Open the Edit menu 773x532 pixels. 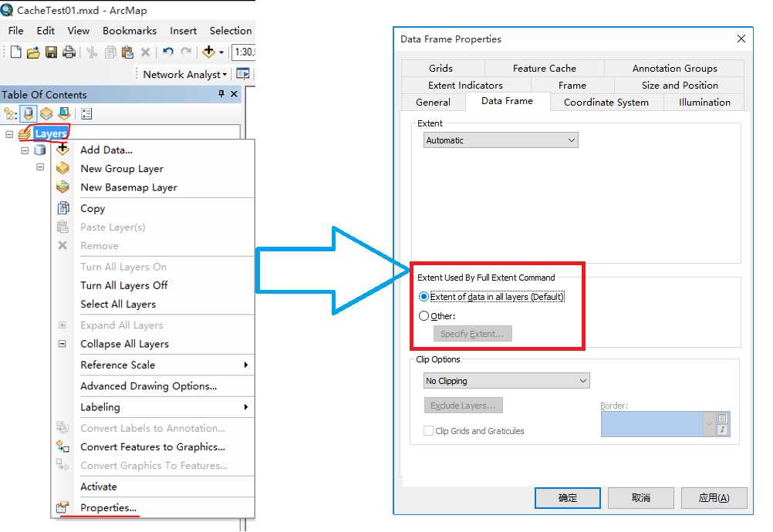(46, 31)
